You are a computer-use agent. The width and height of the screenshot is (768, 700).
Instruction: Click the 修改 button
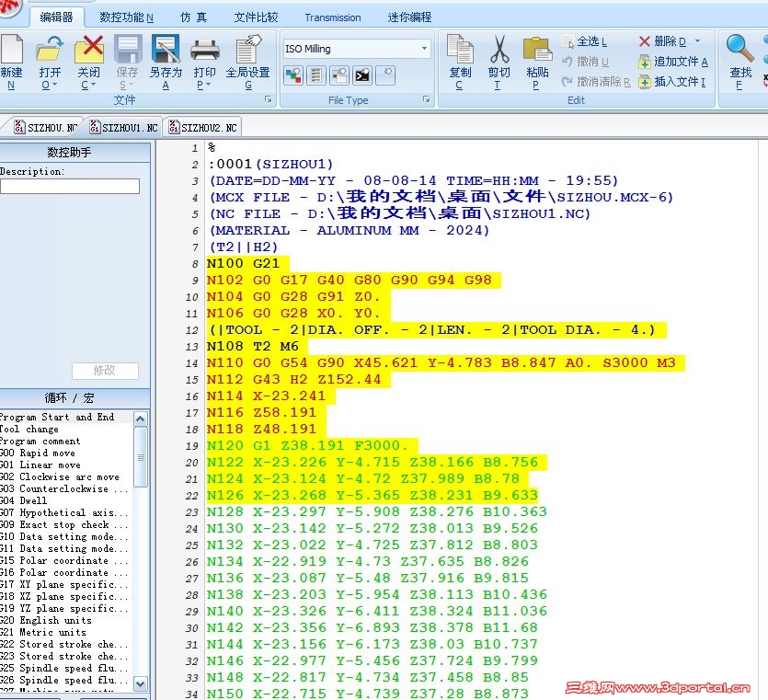coord(105,371)
